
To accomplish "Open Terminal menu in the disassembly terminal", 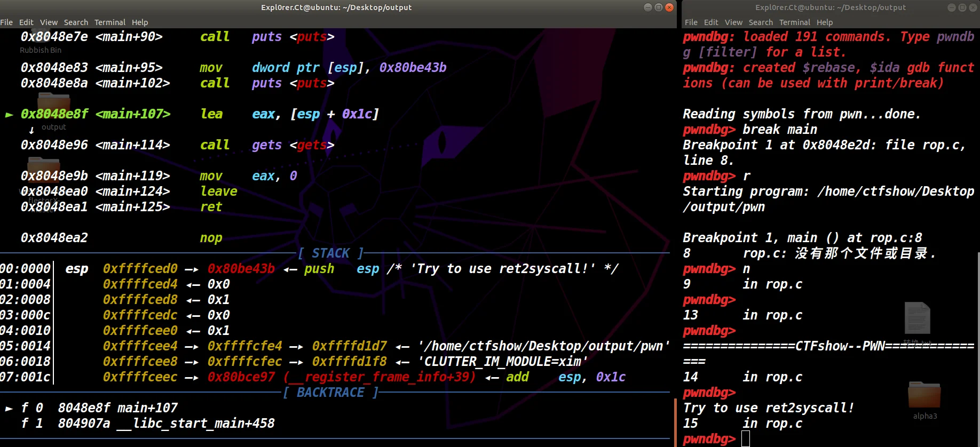I will point(110,22).
